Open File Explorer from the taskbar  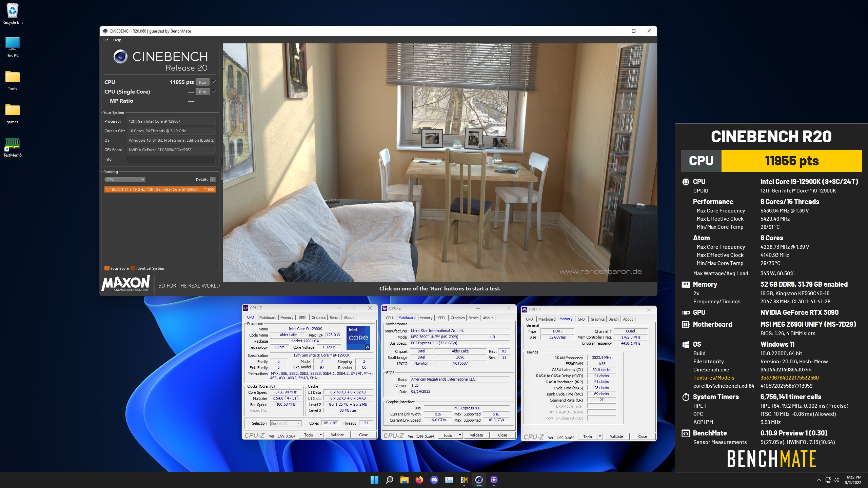click(x=404, y=480)
